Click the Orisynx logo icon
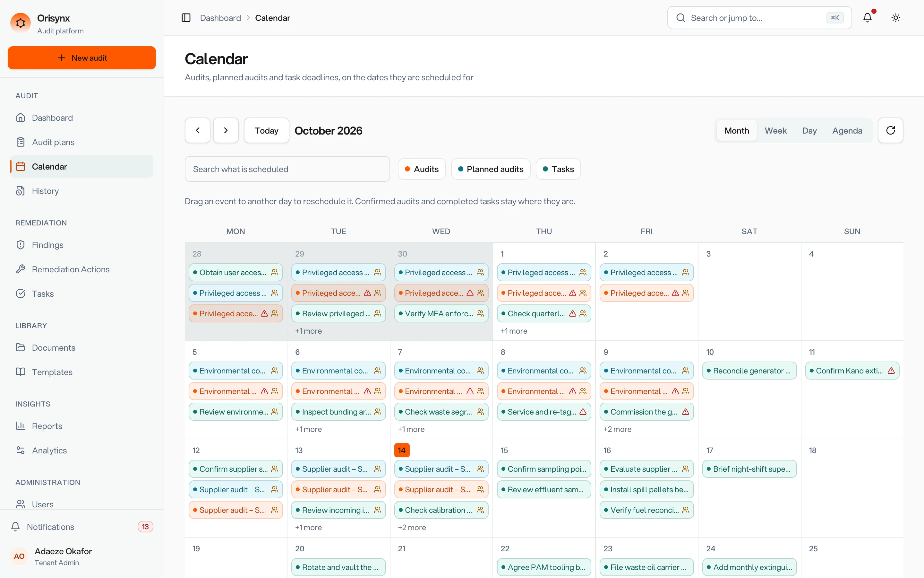This screenshot has width=924, height=578. [x=21, y=23]
